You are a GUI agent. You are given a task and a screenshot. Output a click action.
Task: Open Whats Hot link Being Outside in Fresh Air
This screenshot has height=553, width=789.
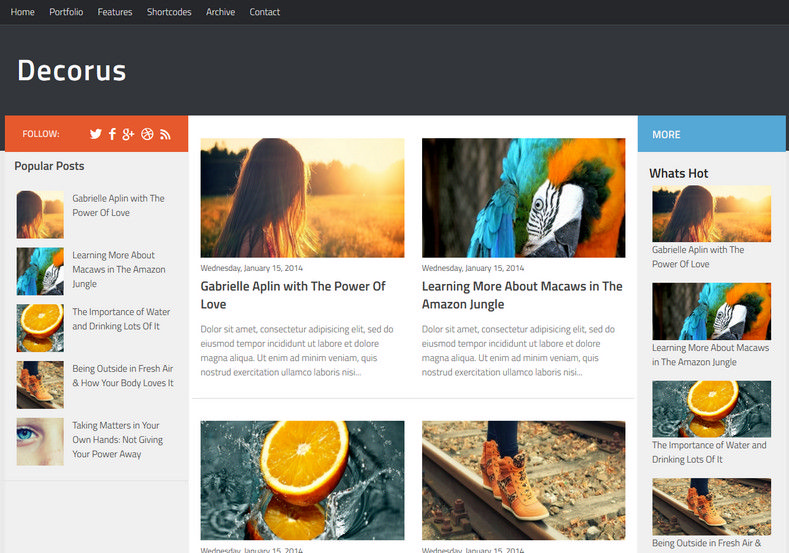pyautogui.click(x=706, y=543)
